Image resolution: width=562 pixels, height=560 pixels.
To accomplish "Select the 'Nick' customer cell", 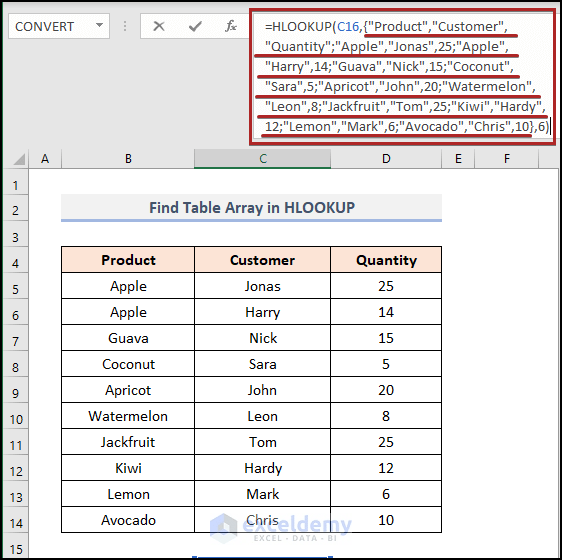I will pyautogui.click(x=262, y=338).
